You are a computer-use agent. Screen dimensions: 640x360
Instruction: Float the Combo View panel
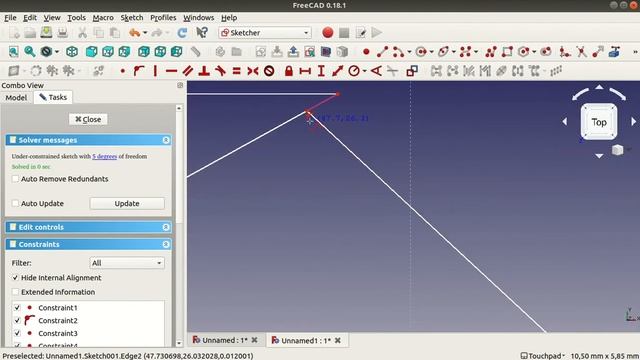[x=180, y=85]
